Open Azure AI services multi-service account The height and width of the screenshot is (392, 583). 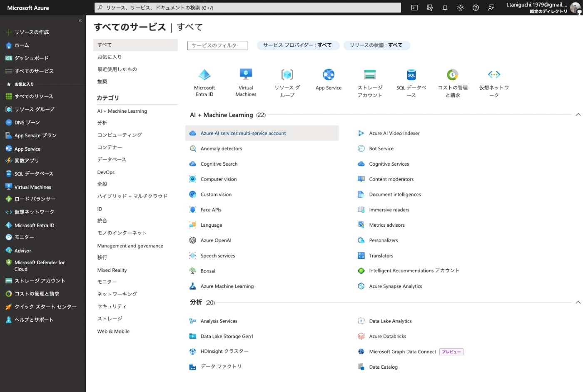click(x=262, y=133)
